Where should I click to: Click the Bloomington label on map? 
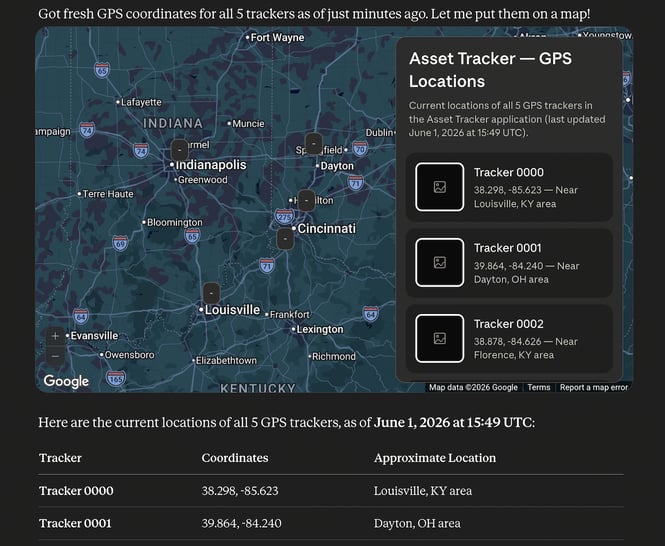(174, 222)
